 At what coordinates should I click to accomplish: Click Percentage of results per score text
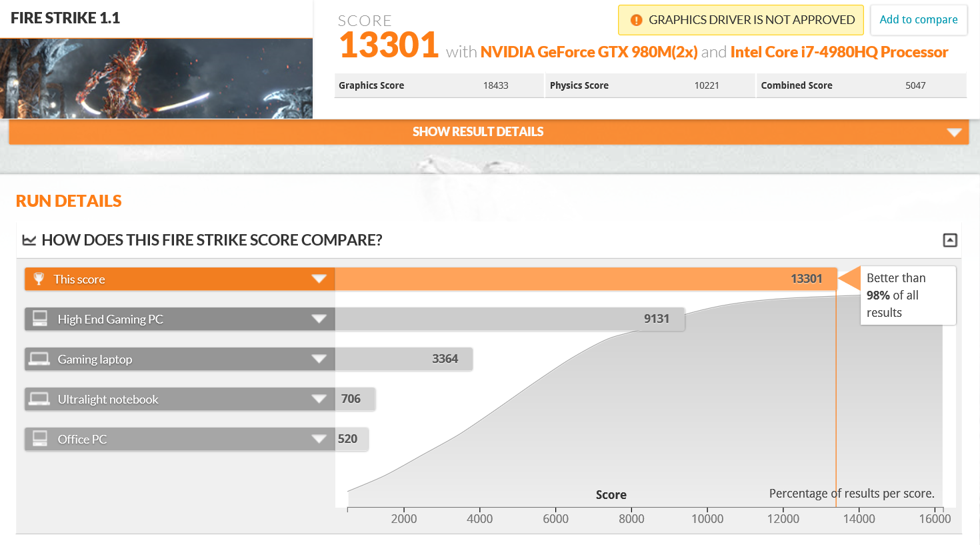pos(852,494)
